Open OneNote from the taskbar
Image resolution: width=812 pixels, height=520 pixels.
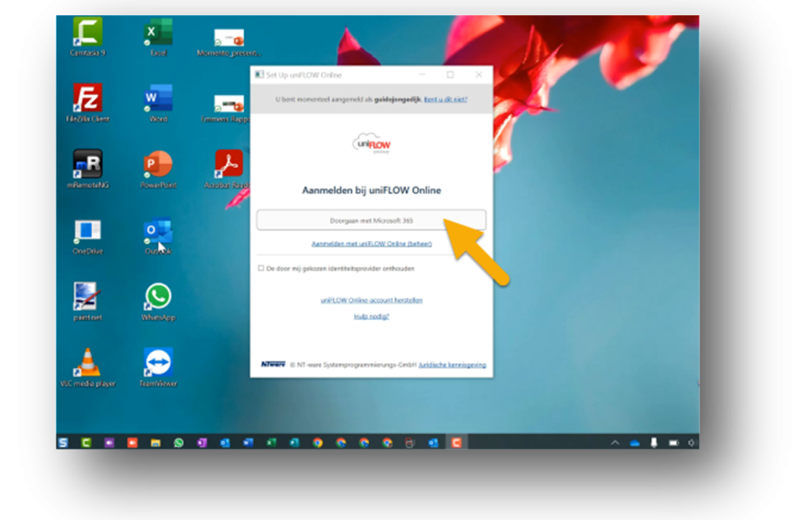(x=201, y=442)
